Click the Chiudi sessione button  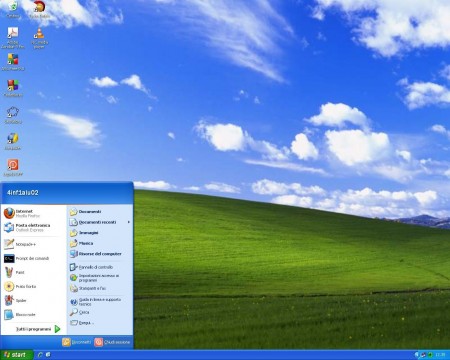112,342
